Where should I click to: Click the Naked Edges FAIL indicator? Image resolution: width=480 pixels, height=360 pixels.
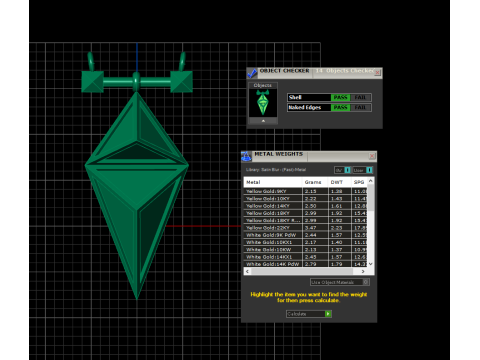click(360, 107)
